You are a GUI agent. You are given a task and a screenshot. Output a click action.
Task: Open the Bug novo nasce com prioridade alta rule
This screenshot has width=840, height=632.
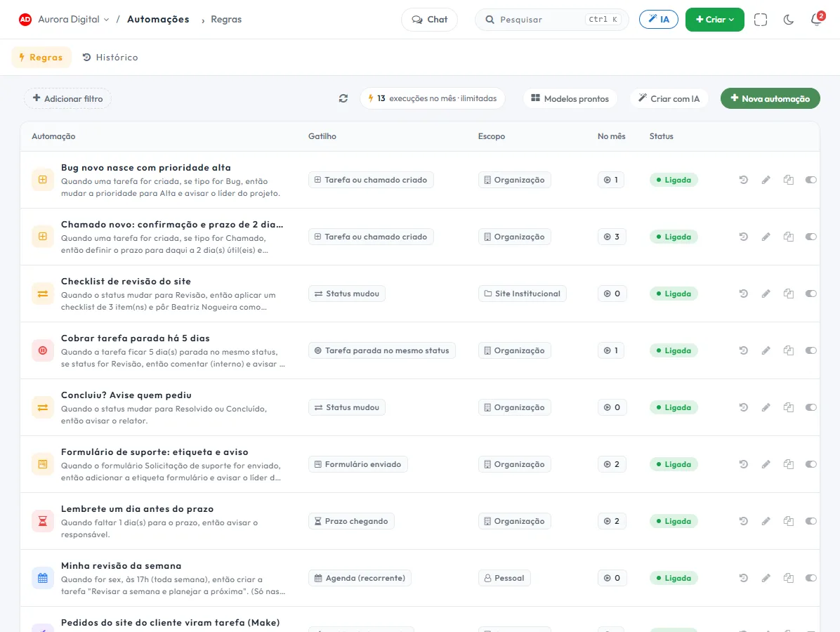tap(145, 168)
